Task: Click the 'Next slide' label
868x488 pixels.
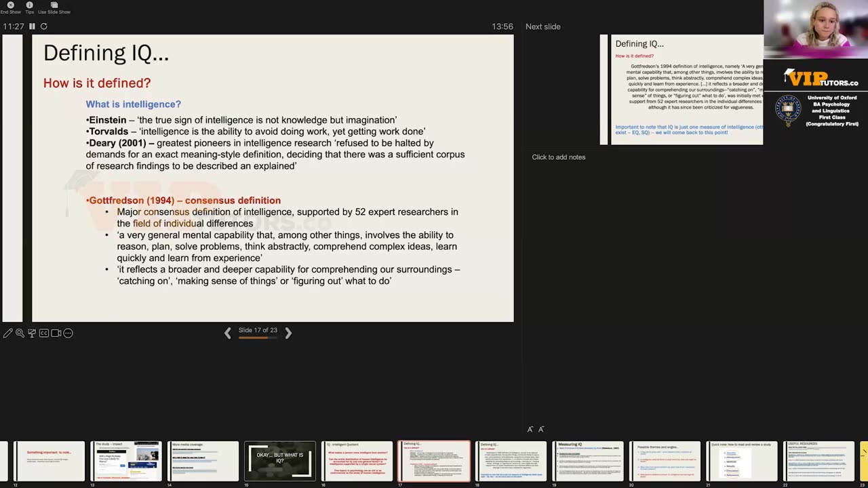Action: (543, 26)
